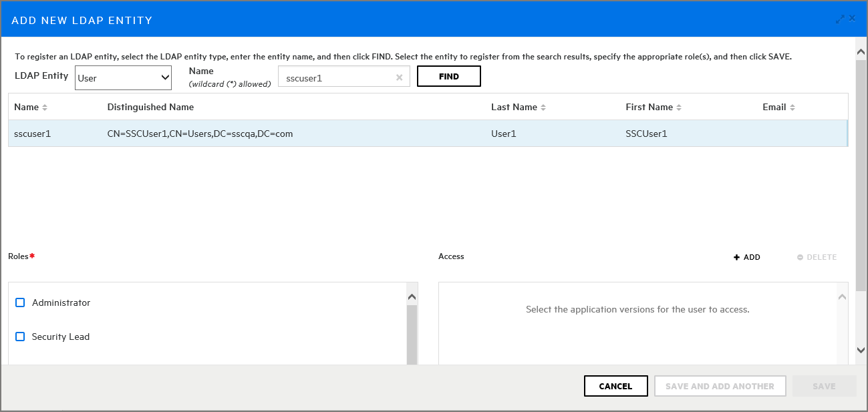Open the LDAP Entity type dropdown
Viewport: 868px width, 412px height.
click(124, 78)
